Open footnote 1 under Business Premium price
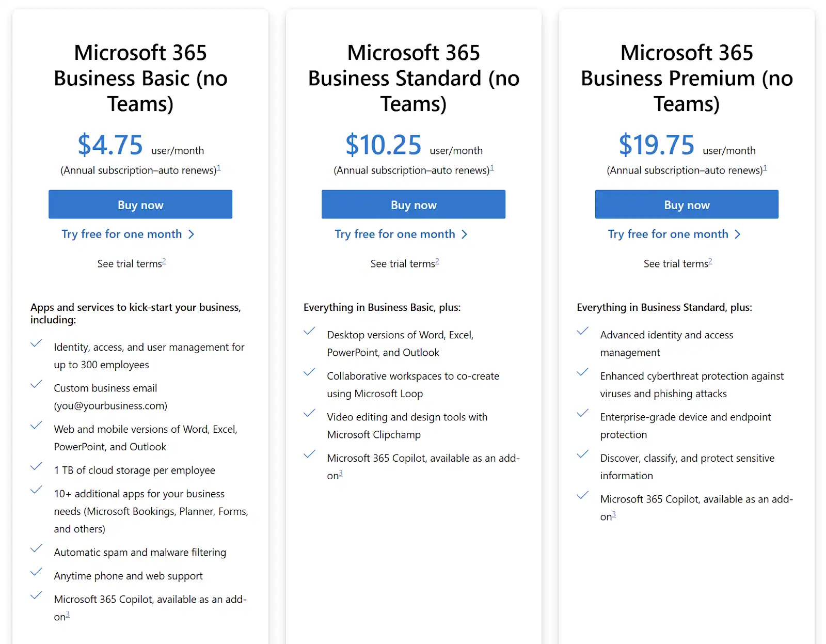The height and width of the screenshot is (644, 826). pos(765,168)
